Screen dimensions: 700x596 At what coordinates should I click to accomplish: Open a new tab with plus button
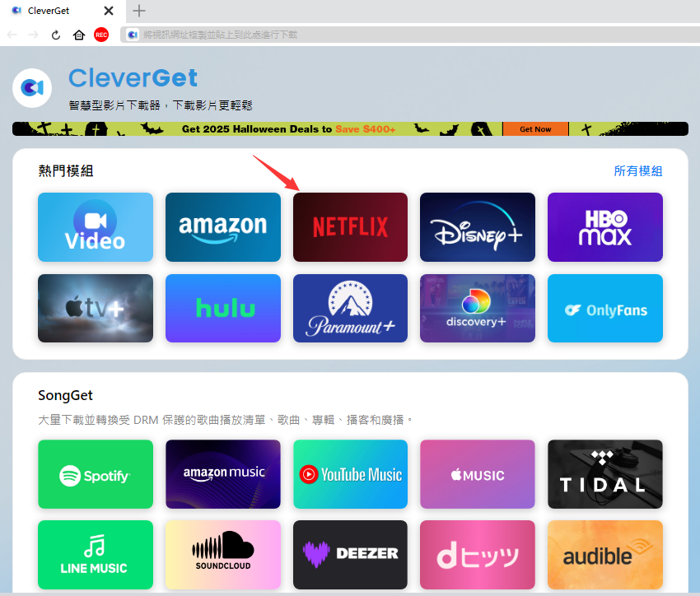point(139,11)
